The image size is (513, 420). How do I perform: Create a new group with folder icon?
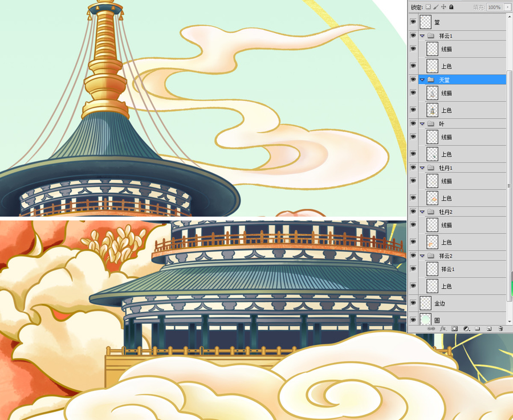pos(477,328)
